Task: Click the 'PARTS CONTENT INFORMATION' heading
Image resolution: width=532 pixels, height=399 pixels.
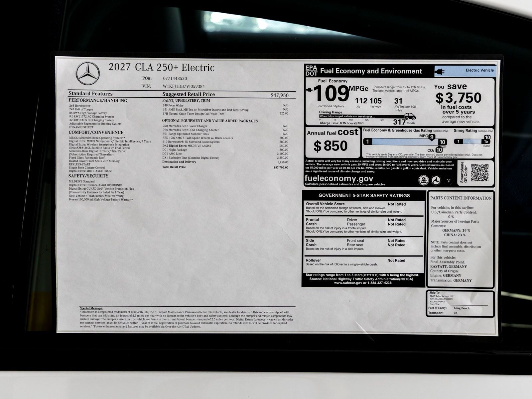Action: pyautogui.click(x=461, y=198)
